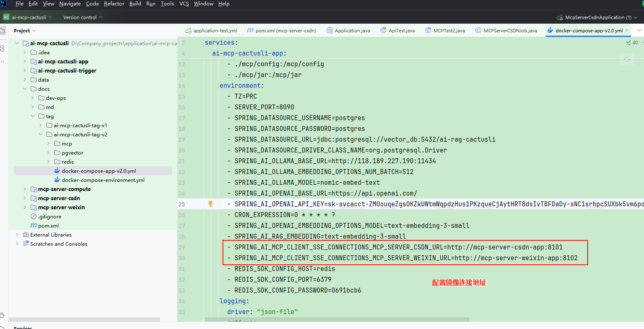The height and width of the screenshot is (329, 644).
Task: Expand the mcp-server-compute module
Action: tap(25, 189)
